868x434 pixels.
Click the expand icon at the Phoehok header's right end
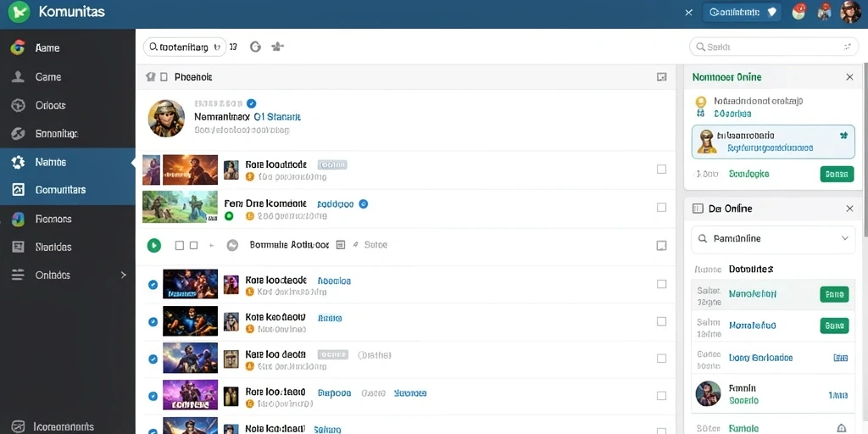click(661, 77)
